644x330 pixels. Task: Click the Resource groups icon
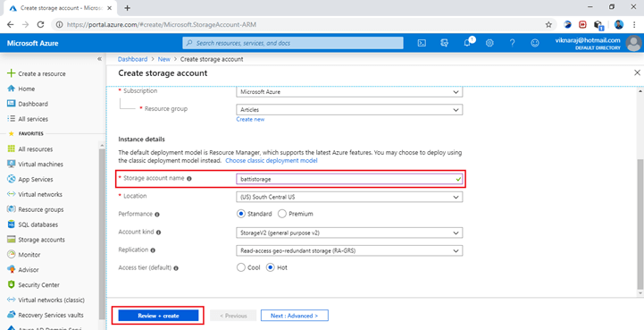tap(12, 209)
